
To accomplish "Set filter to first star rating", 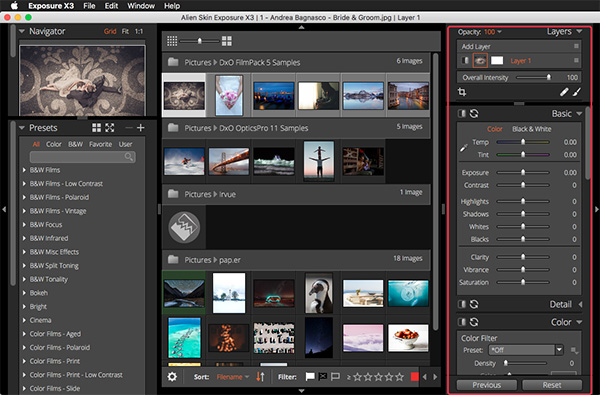I will [x=357, y=377].
